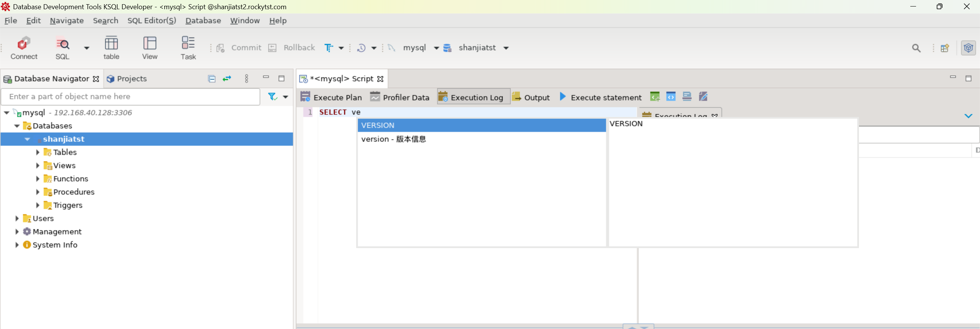The height and width of the screenshot is (329, 980).
Task: Open the mysql connection selector dropdown
Action: point(436,48)
